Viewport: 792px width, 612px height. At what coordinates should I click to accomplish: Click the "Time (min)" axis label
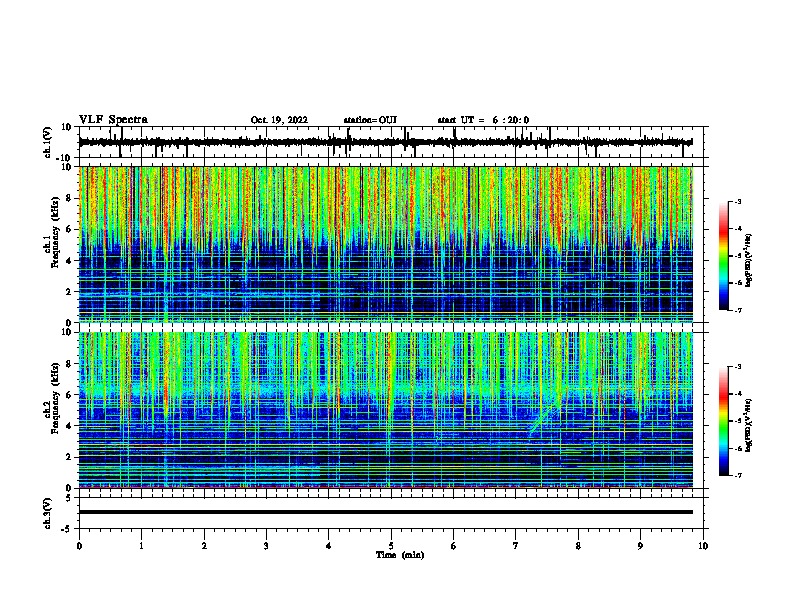tap(400, 555)
